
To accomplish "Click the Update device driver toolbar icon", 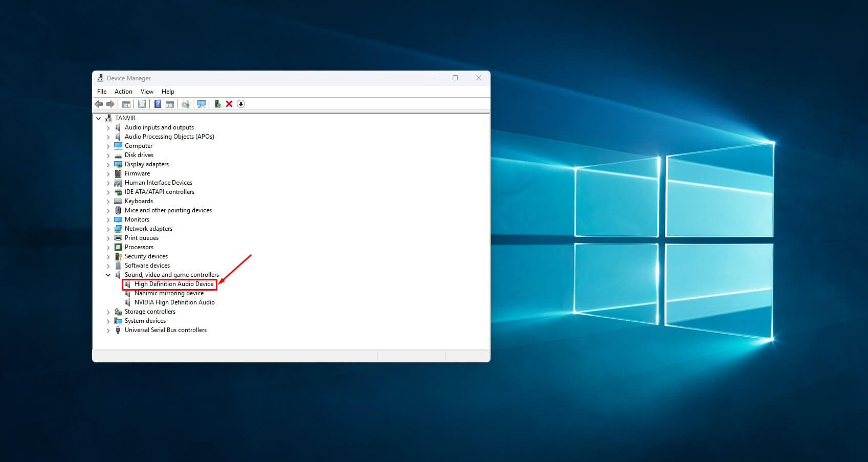I will [217, 104].
